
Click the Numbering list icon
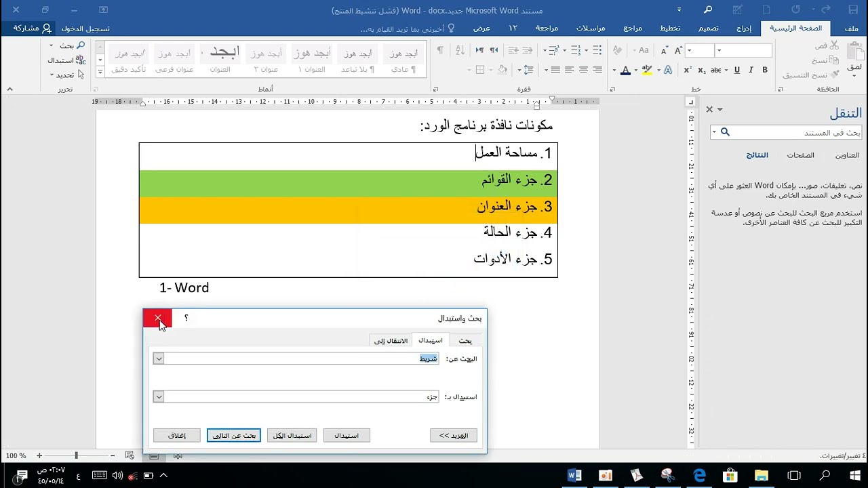[576, 51]
